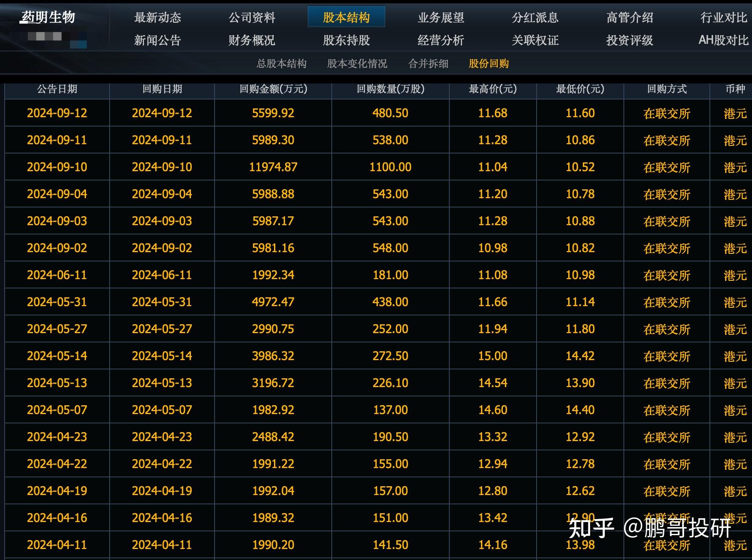The height and width of the screenshot is (560, 752).
Task: Switch to 合并拆细 sub-tab
Action: pyautogui.click(x=428, y=64)
